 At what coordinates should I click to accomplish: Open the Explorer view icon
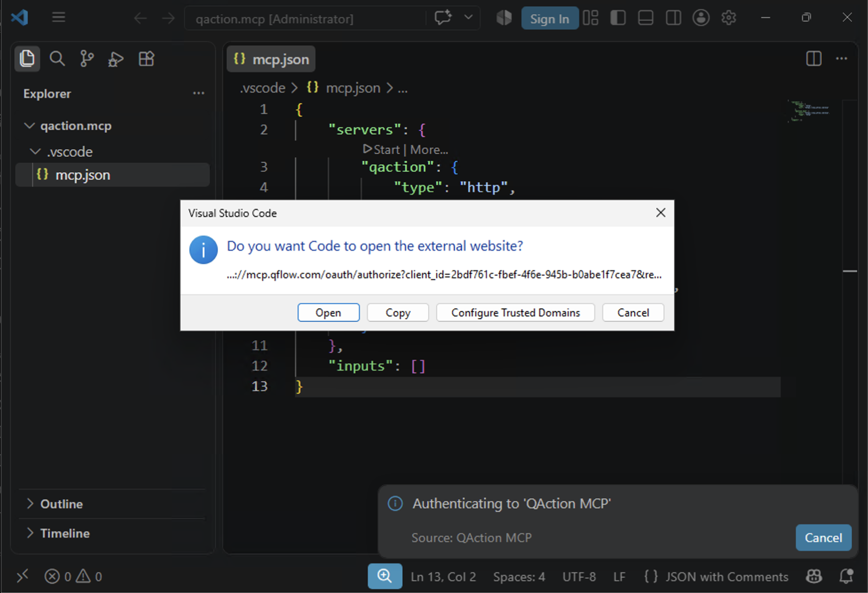(x=27, y=59)
